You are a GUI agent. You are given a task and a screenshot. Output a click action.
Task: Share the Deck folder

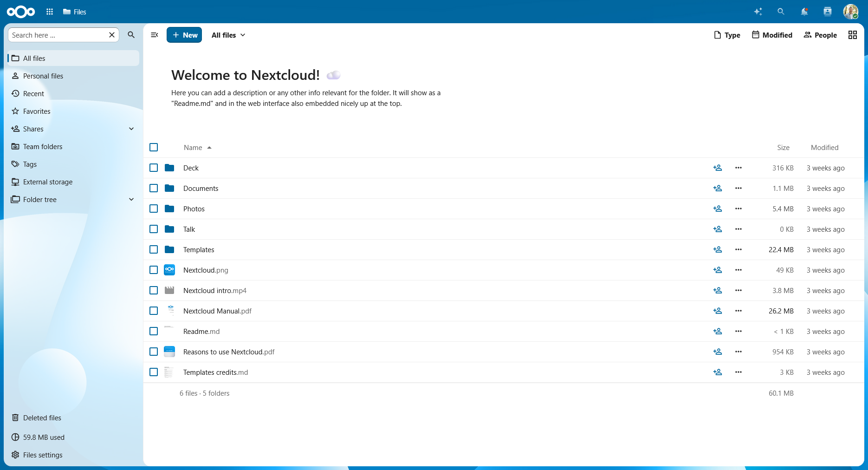tap(718, 168)
